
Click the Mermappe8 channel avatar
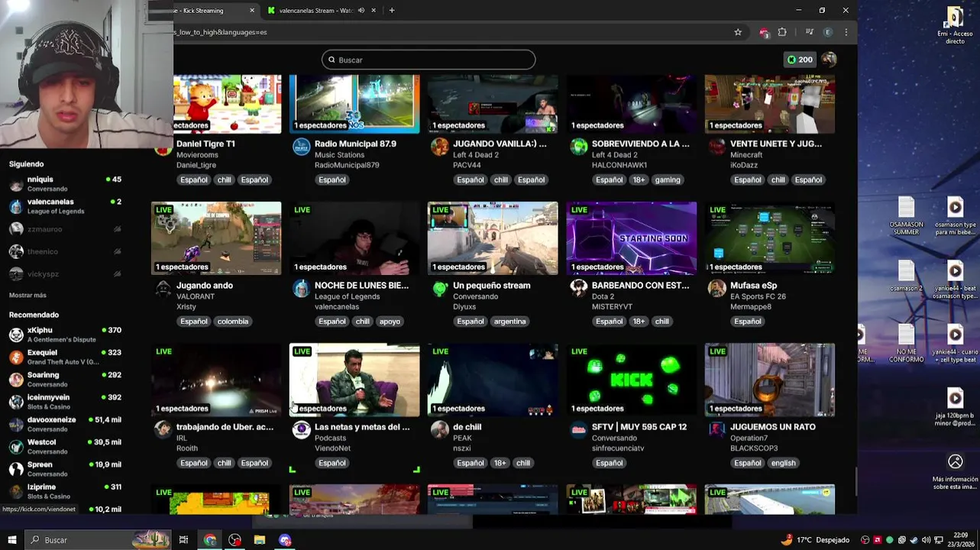(x=716, y=288)
